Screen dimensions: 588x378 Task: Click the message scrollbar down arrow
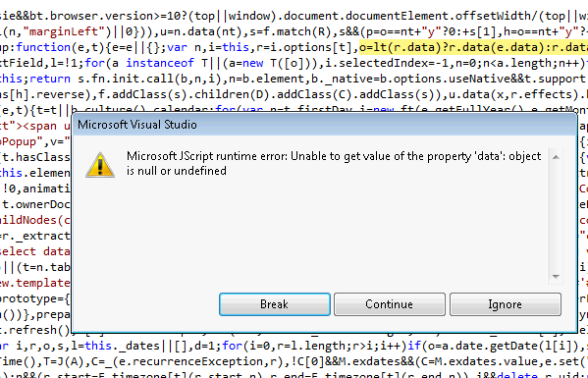pyautogui.click(x=556, y=276)
